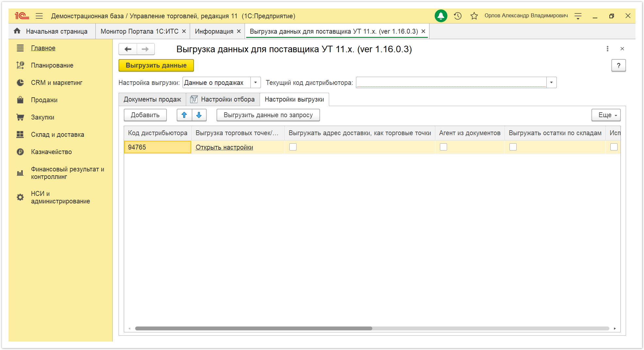Click Выгрузить данные button
This screenshot has height=350, width=644.
[x=156, y=65]
